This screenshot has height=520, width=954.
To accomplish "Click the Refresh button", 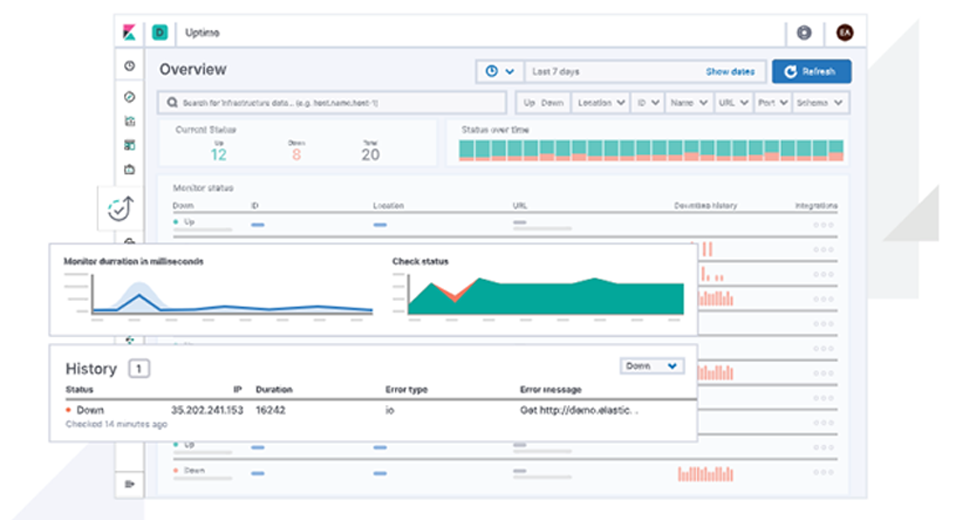I will pyautogui.click(x=811, y=72).
